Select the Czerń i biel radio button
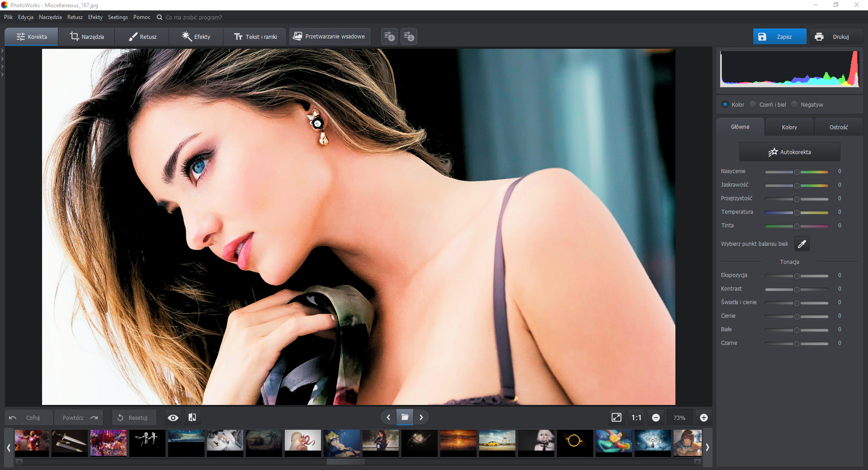 753,104
